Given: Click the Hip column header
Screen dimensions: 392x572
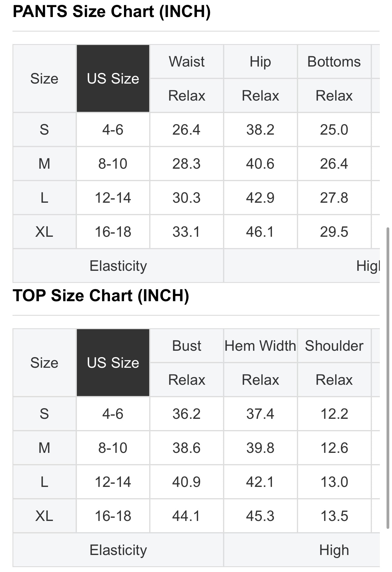Looking at the screenshot, I should coord(260,61).
